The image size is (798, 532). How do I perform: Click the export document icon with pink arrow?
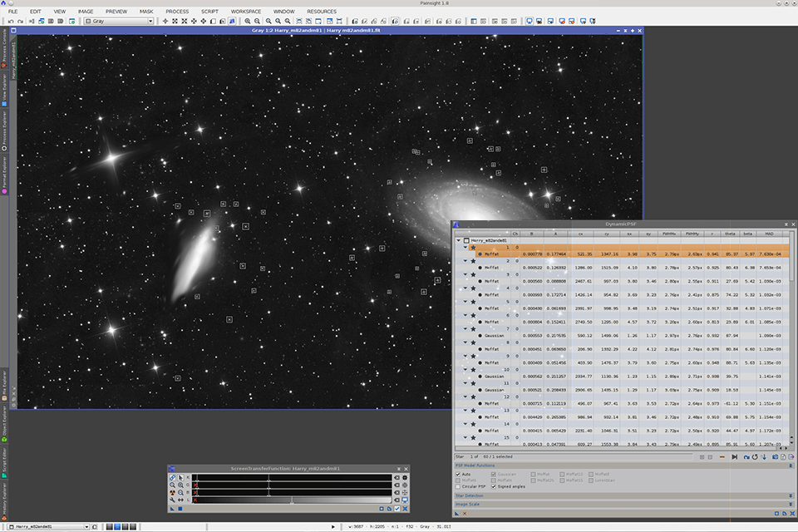pyautogui.click(x=791, y=457)
